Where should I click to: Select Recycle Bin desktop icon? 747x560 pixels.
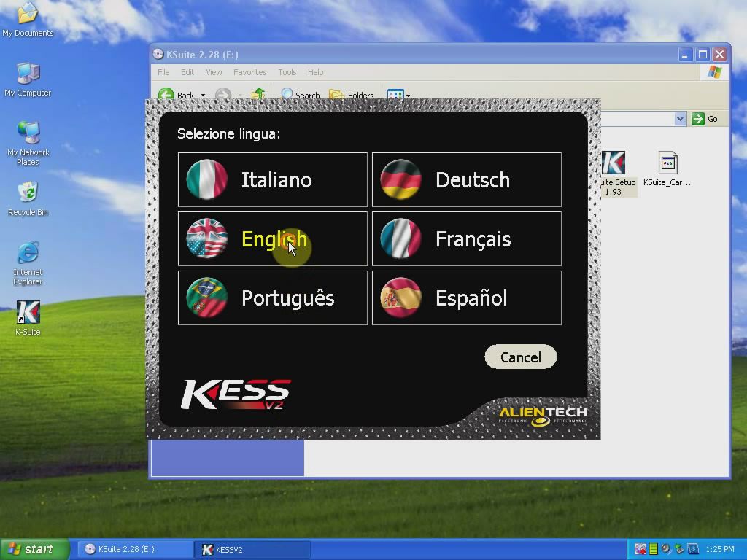click(x=28, y=199)
